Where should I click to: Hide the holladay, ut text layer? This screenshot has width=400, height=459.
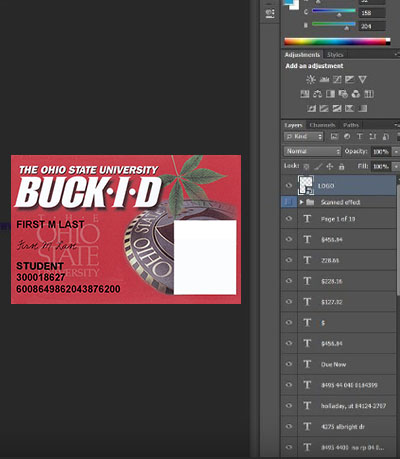289,406
